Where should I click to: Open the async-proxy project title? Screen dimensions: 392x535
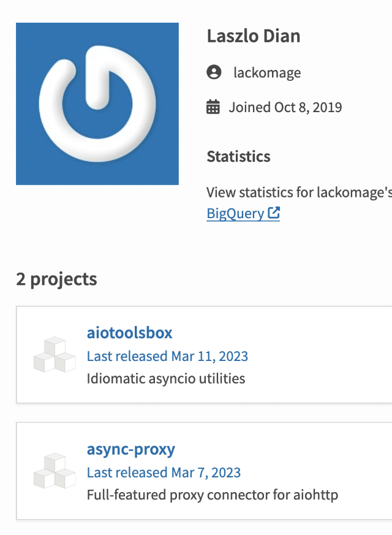(130, 449)
